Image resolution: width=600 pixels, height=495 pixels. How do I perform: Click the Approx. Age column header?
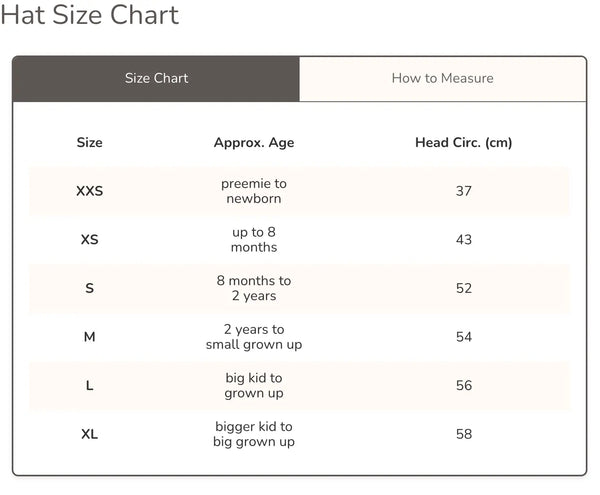coord(254,143)
